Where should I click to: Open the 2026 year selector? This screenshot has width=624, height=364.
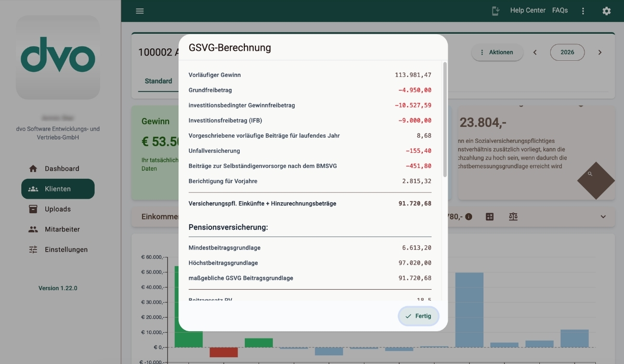click(567, 53)
